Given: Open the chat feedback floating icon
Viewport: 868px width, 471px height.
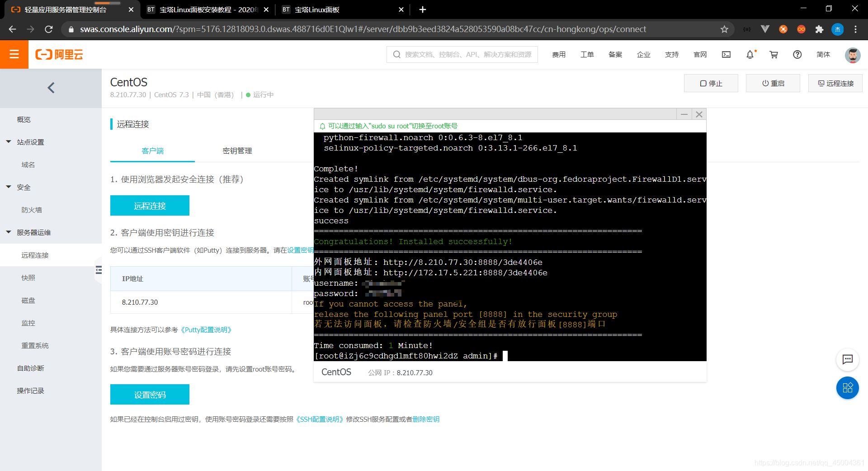Looking at the screenshot, I should coord(847,359).
